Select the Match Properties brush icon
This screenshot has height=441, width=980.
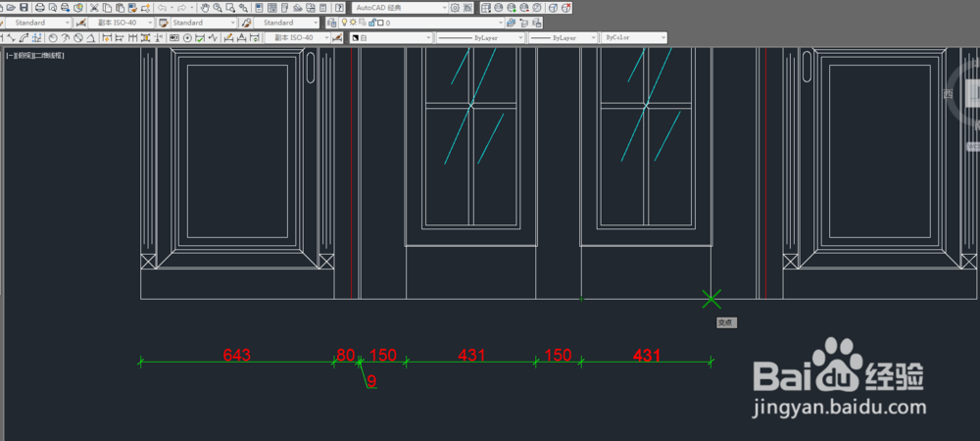pyautogui.click(x=132, y=8)
